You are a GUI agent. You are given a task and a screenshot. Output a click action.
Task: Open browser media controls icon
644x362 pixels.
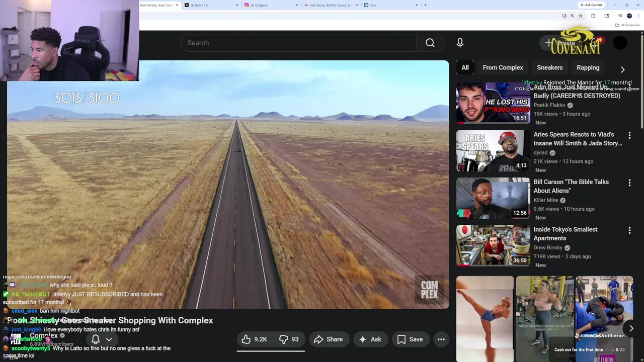tap(620, 16)
